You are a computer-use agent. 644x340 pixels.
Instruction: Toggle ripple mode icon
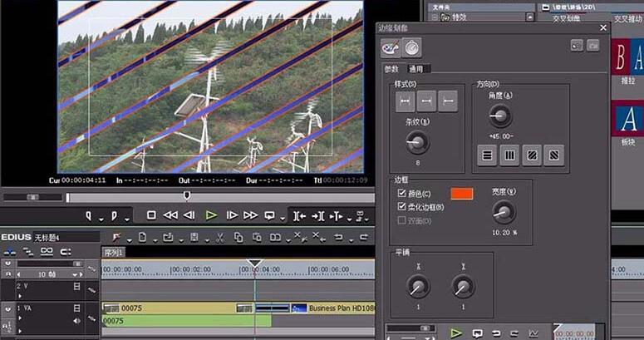(x=28, y=252)
